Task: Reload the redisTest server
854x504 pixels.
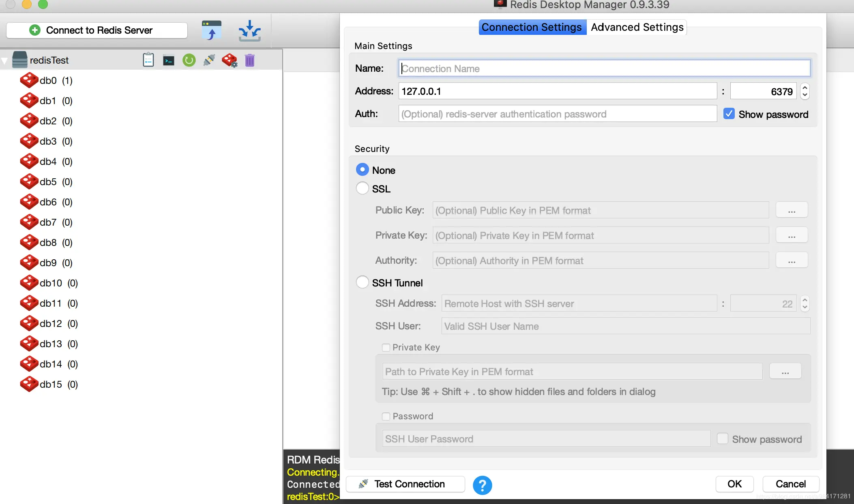Action: pos(189,60)
